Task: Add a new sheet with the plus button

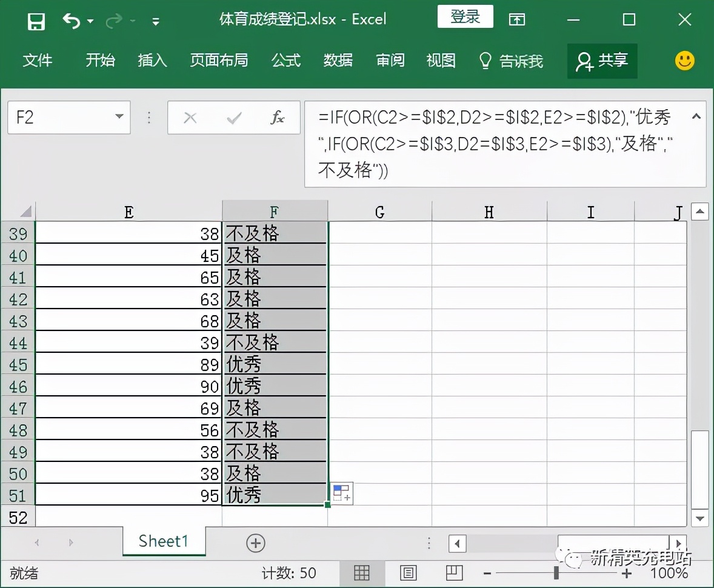Action: point(255,543)
